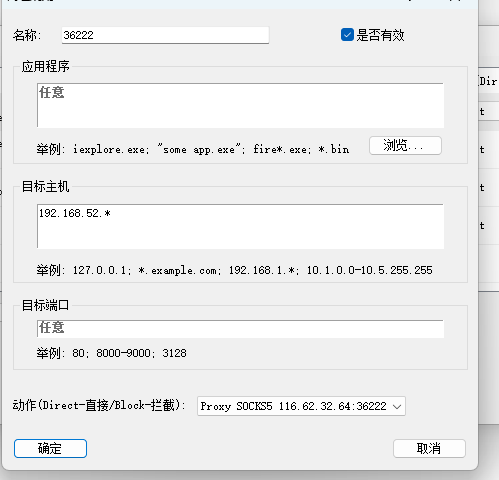Click the 应用程序 group label
The height and width of the screenshot is (480, 499).
[x=45, y=66]
